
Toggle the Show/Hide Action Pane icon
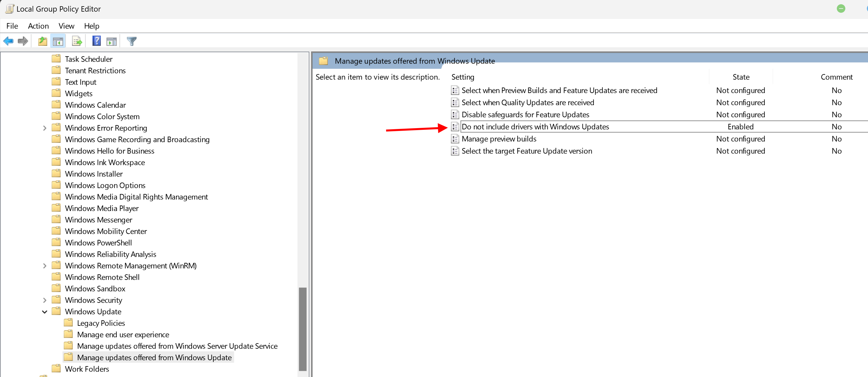111,41
